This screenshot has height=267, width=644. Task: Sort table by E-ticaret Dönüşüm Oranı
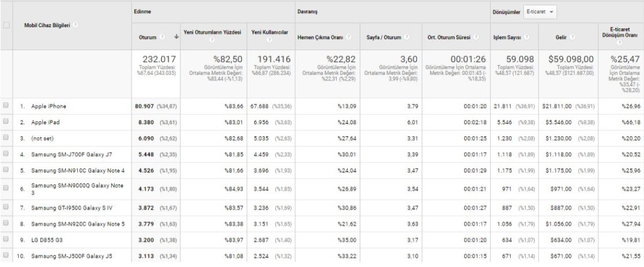click(621, 31)
